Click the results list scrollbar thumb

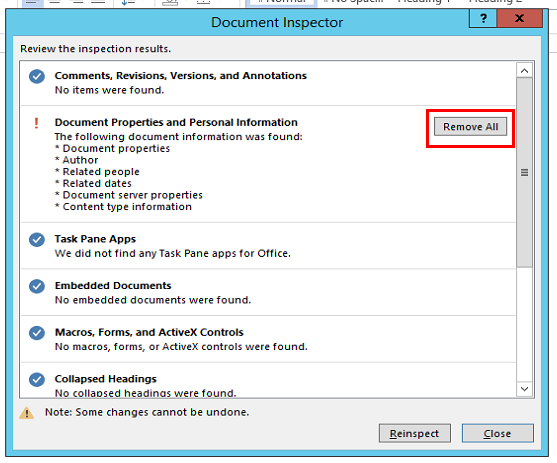524,173
